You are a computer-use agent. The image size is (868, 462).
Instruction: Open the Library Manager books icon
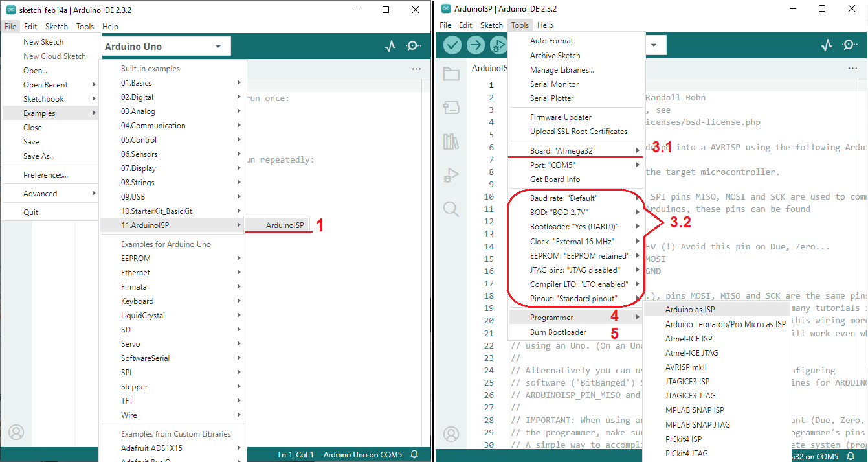451,141
